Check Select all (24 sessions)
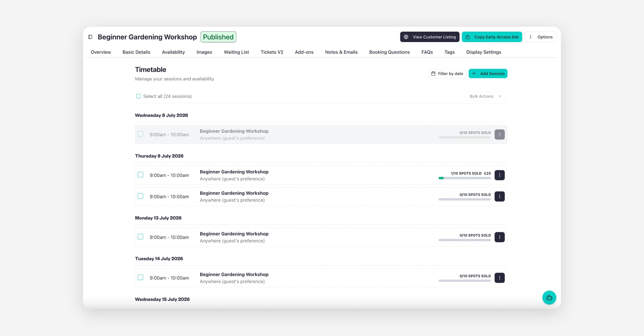 coord(138,96)
